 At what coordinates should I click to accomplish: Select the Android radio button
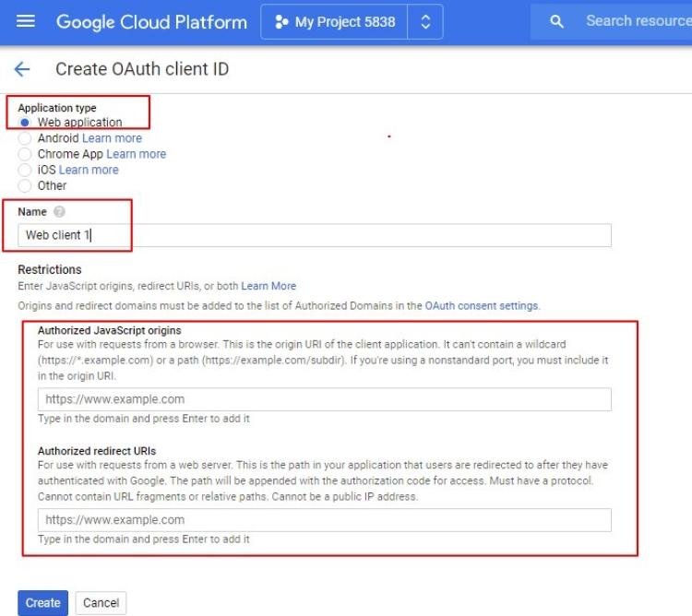point(25,138)
